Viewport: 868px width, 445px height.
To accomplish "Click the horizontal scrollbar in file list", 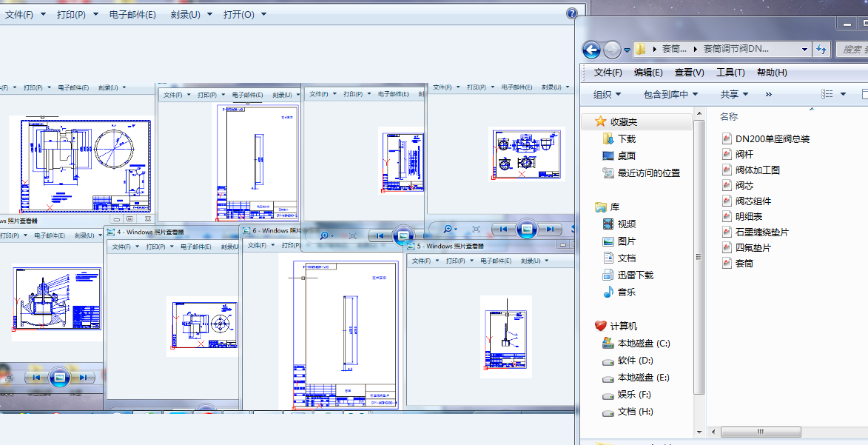I will point(761,432).
